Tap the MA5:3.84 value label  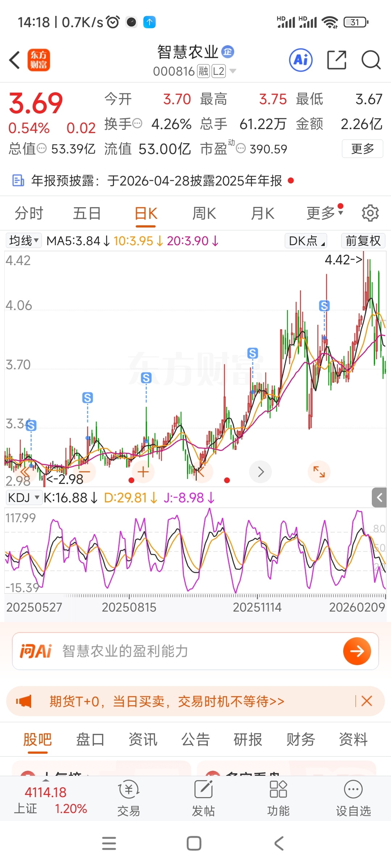[x=77, y=241]
